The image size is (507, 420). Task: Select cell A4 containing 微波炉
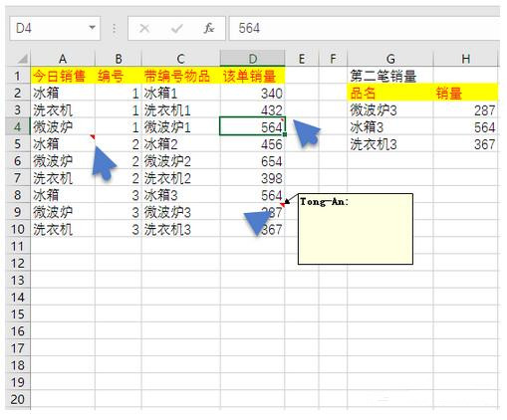click(63, 126)
